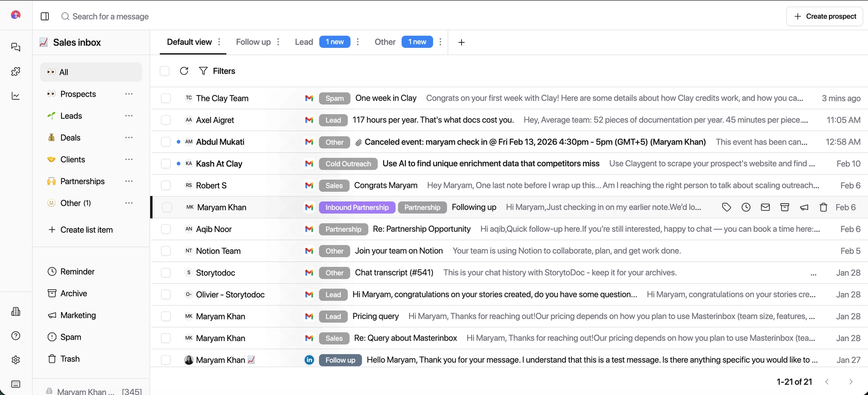Image resolution: width=868 pixels, height=395 pixels.
Task: Open the Follow up tab options menu
Action: point(278,42)
